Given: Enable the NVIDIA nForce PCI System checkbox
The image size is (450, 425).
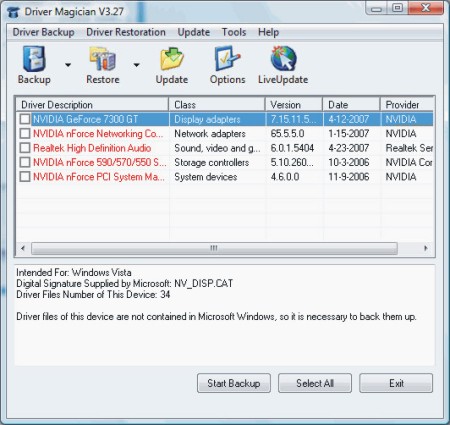Looking at the screenshot, I should 25,176.
